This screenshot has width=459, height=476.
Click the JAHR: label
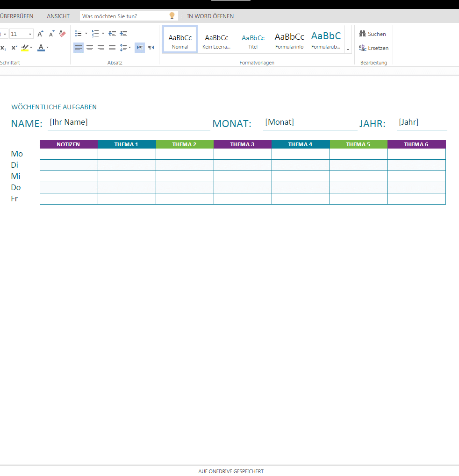[x=373, y=123]
